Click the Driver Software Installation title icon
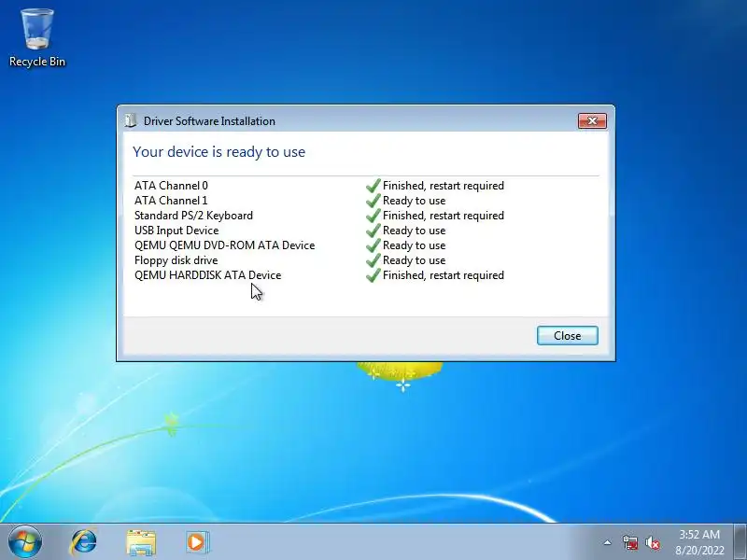 point(131,121)
